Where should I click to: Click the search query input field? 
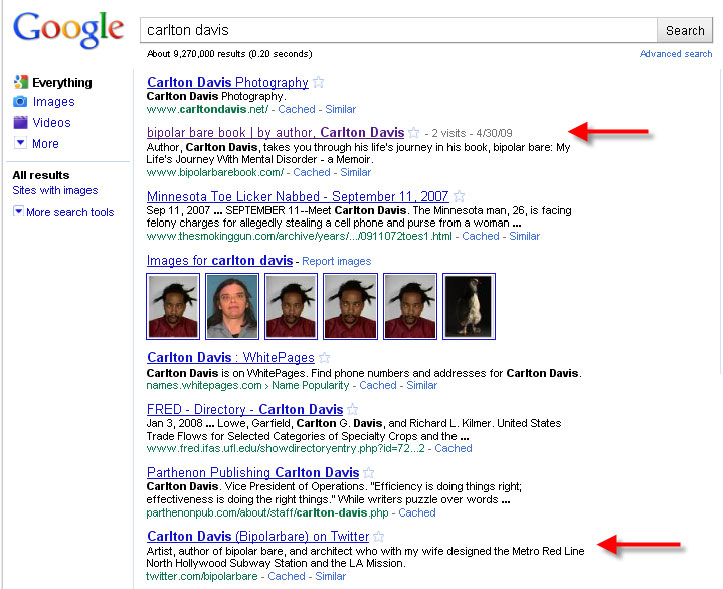(398, 30)
